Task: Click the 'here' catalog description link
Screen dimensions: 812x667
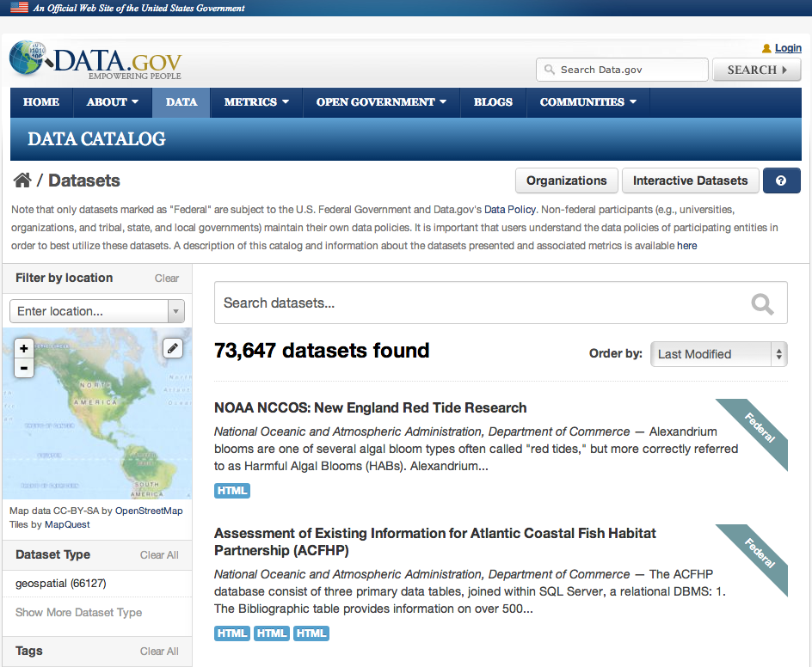Action: point(686,246)
